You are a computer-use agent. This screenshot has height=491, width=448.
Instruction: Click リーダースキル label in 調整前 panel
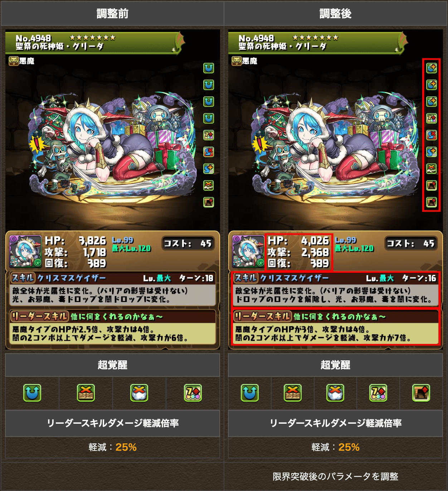[39, 316]
